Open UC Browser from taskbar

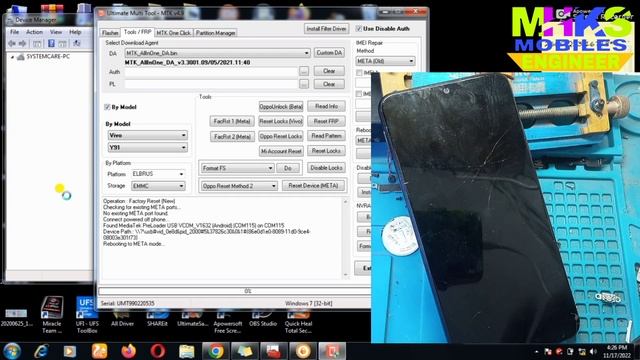point(99,351)
